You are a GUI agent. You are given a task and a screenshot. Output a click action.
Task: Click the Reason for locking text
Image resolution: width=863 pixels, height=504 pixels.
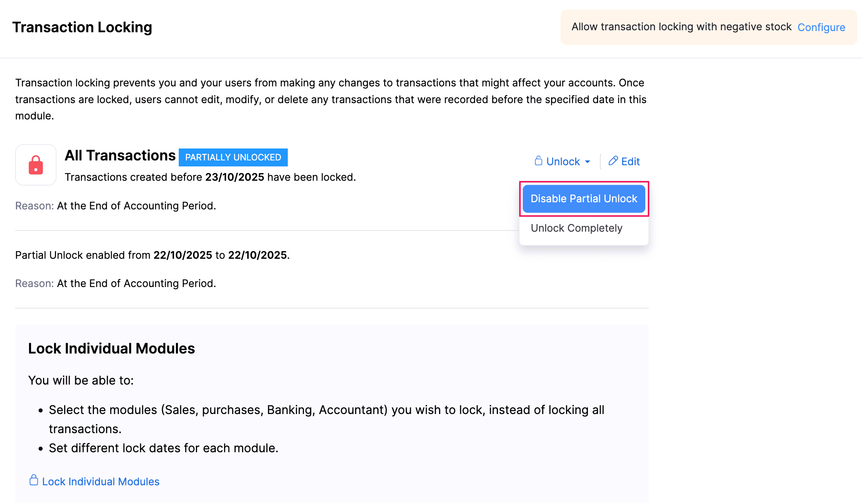tap(115, 205)
